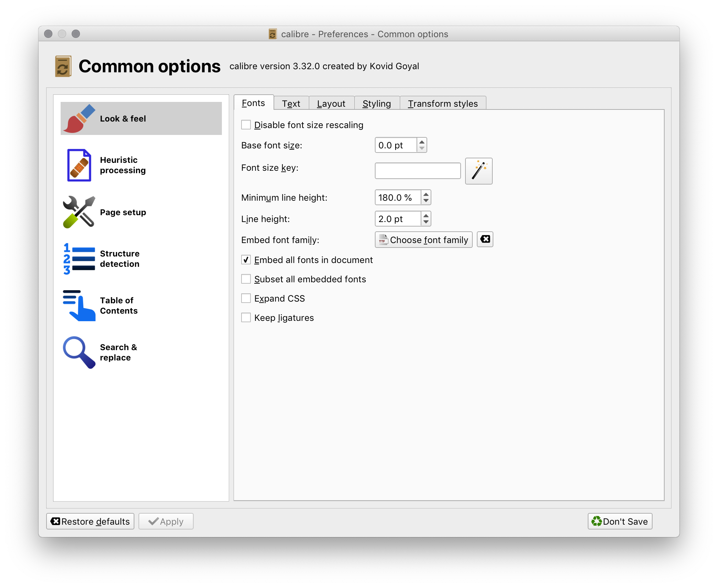Click the Restore defaults button
Viewport: 718px width, 588px height.
click(90, 521)
